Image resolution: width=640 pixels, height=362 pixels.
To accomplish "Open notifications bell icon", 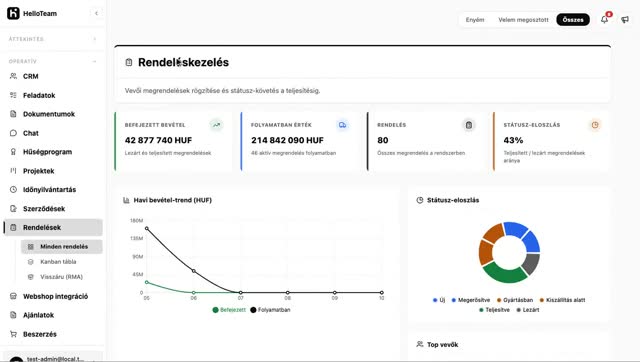I will click(x=604, y=19).
